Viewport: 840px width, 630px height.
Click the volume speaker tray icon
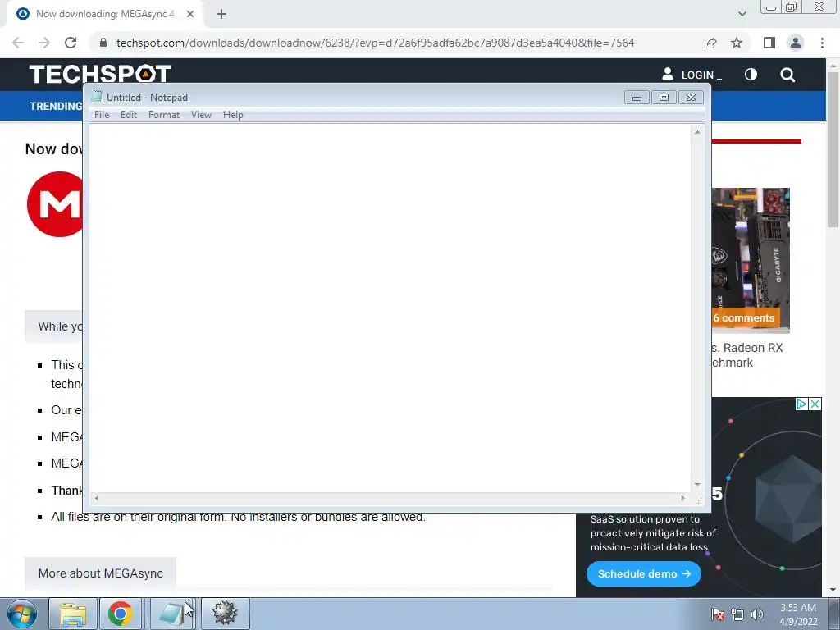point(757,614)
